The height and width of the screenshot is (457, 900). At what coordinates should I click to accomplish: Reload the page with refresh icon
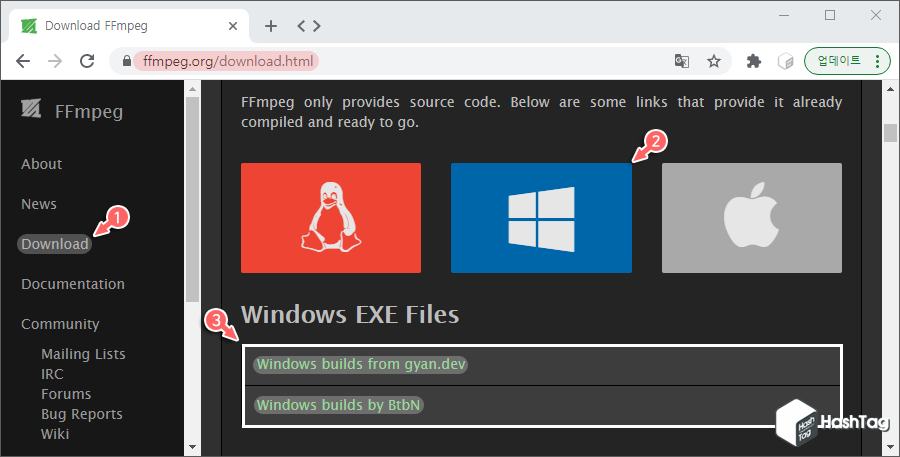(x=87, y=61)
